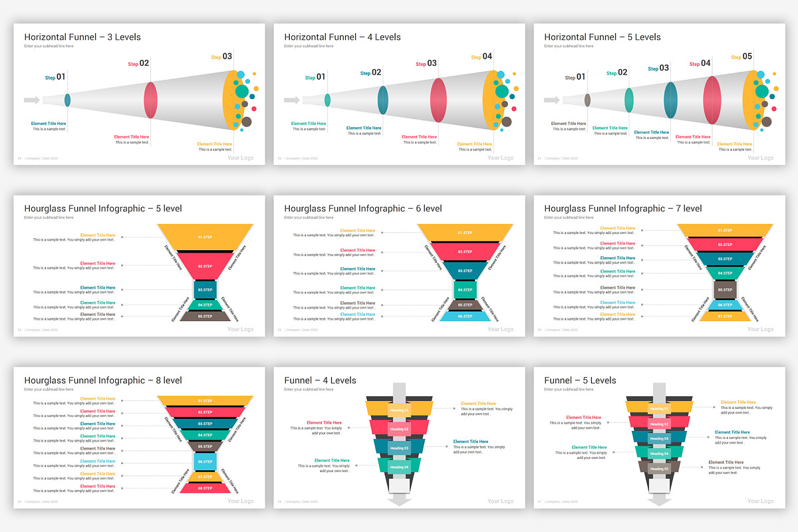The height and width of the screenshot is (532, 798).
Task: Click yellow '07.STEP' band in Hourglass 7 level
Action: click(x=725, y=317)
